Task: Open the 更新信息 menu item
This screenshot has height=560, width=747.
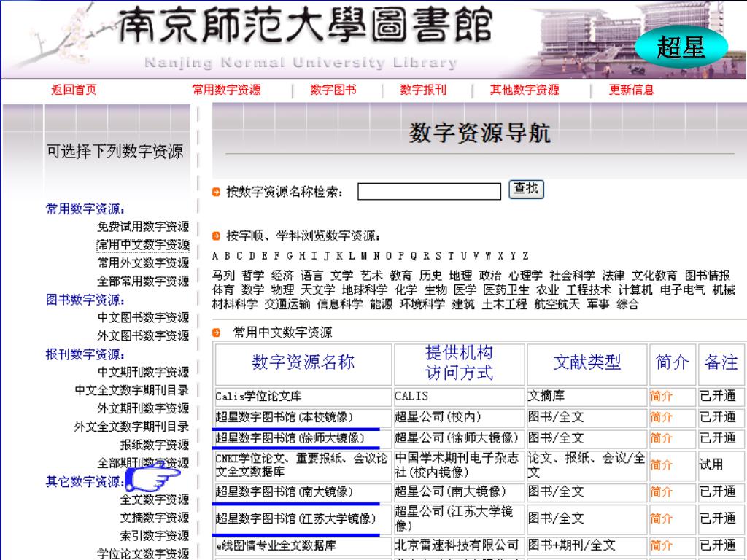Action: (x=631, y=90)
